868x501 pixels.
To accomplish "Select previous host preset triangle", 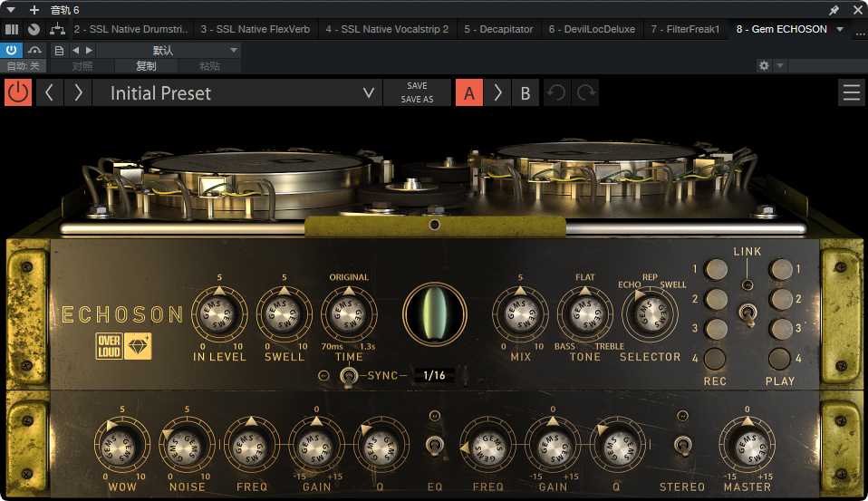I will coord(76,51).
